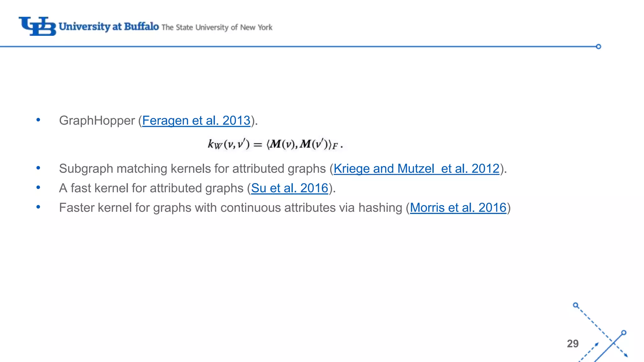Screen dimensions: 644x362
Task: Open the Feragen et al. 2013 link
Action: 196,121
